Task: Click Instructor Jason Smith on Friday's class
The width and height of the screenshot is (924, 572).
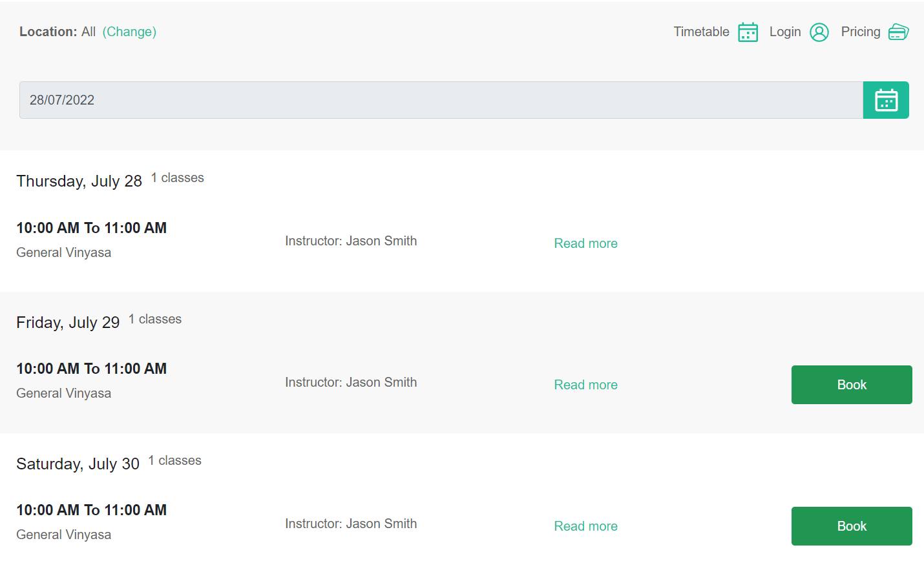Action: click(351, 382)
